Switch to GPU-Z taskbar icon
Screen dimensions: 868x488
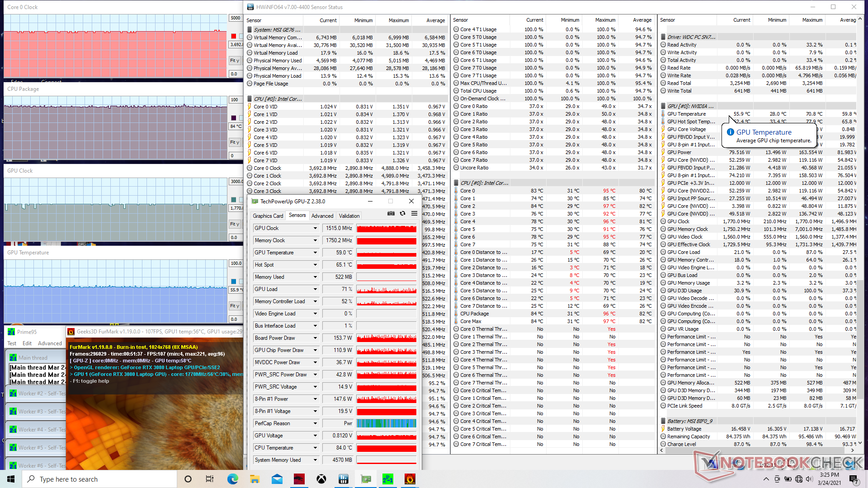tap(366, 479)
